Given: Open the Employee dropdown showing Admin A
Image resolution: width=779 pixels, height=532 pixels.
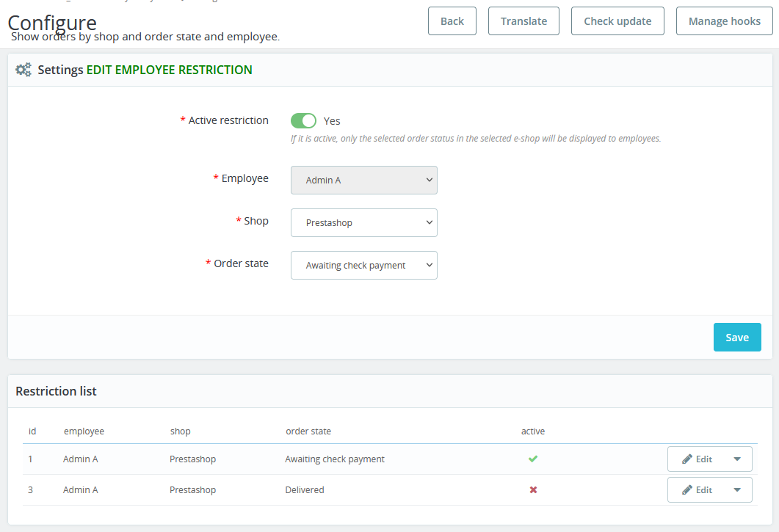Looking at the screenshot, I should point(363,180).
